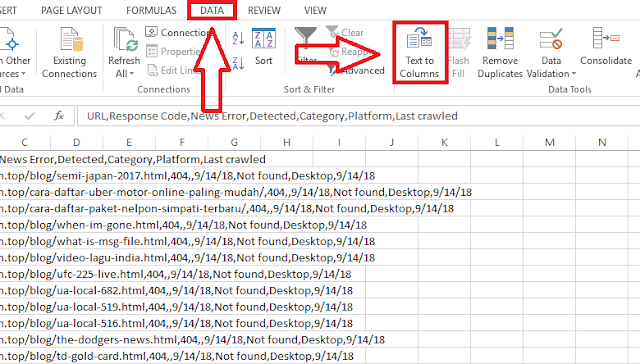Click the cara-daftar-uber-motor row

[236, 192]
